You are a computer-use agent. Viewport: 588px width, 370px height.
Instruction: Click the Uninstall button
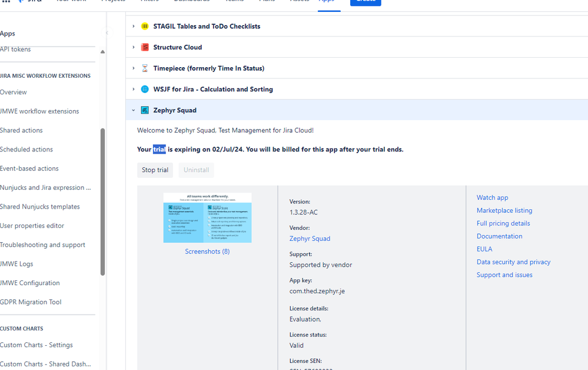click(x=196, y=170)
